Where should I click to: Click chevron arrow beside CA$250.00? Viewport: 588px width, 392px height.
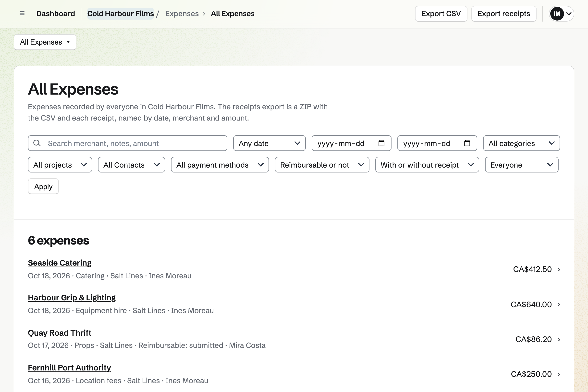[559, 374]
